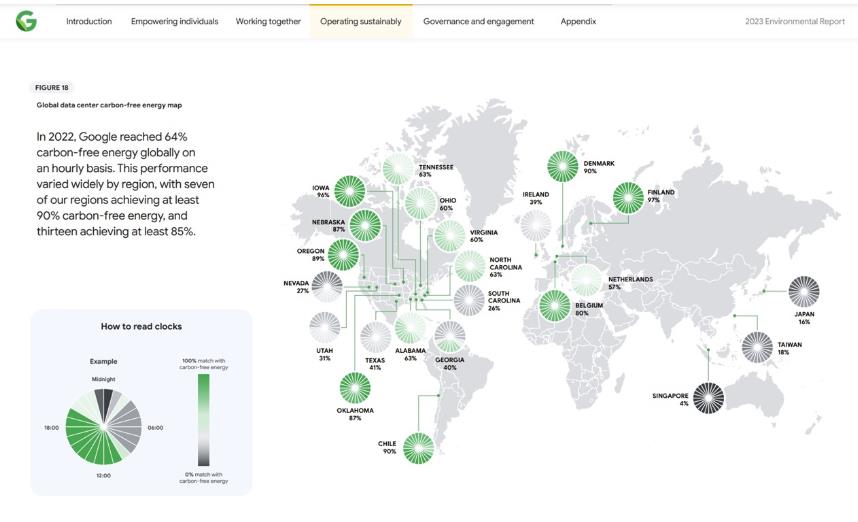Click the Netherlands clock icon
The width and height of the screenshot is (858, 522).
click(587, 280)
